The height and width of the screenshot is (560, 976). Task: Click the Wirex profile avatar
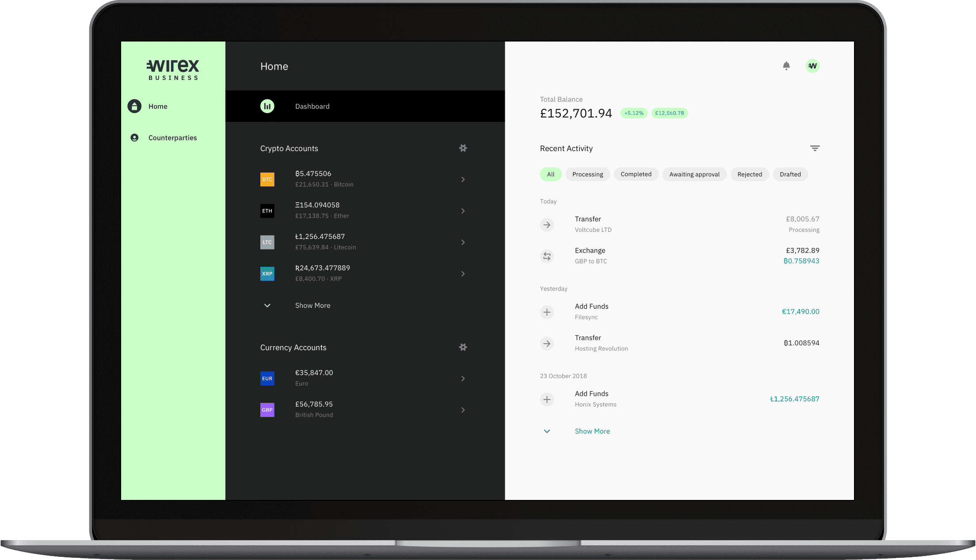point(812,65)
